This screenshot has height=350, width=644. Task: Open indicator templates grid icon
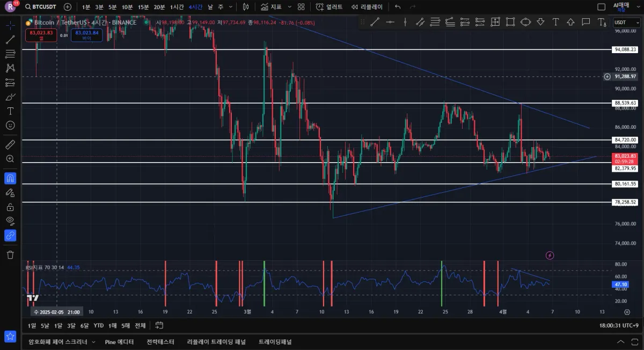tap(301, 7)
